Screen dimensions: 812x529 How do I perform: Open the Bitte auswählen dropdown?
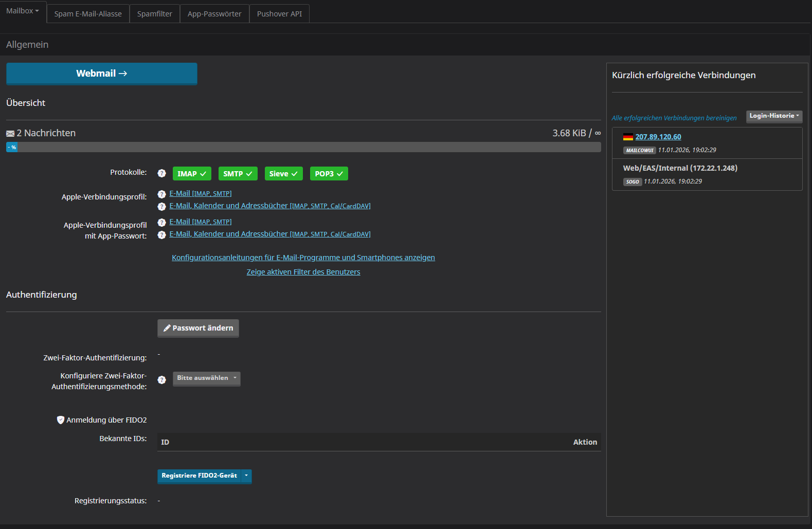click(x=206, y=378)
